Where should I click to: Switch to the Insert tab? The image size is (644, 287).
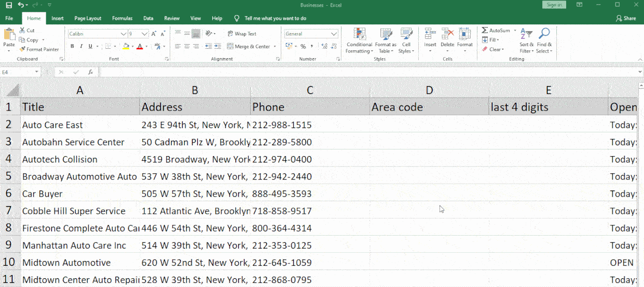click(x=58, y=18)
